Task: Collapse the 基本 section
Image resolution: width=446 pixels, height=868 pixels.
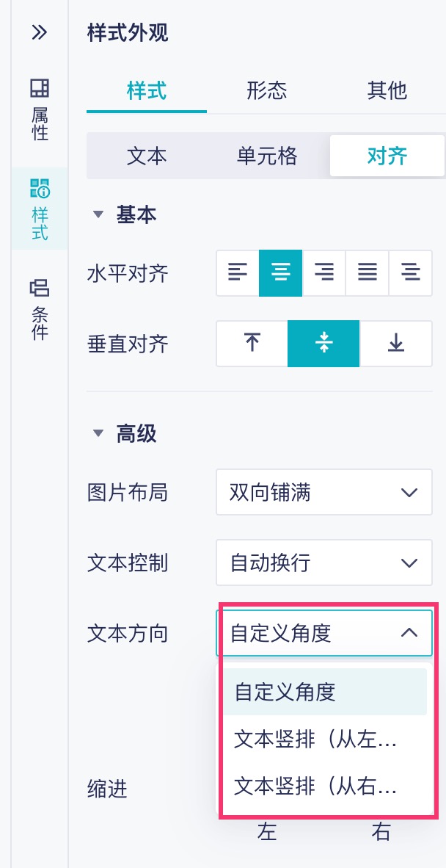Action: (x=98, y=216)
